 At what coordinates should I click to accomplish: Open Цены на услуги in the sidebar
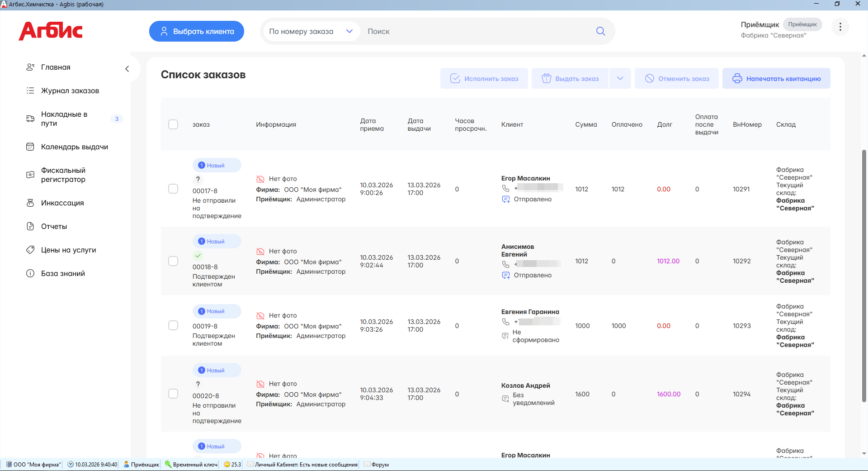point(69,250)
